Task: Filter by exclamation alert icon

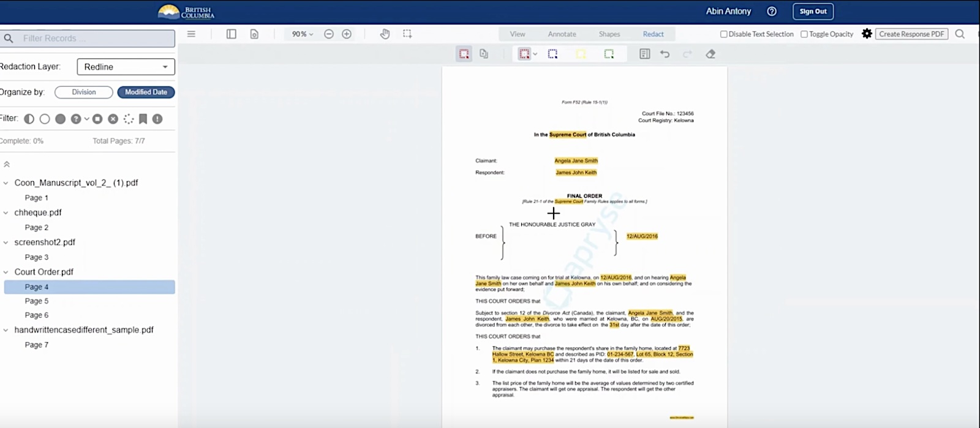Action: pos(157,119)
